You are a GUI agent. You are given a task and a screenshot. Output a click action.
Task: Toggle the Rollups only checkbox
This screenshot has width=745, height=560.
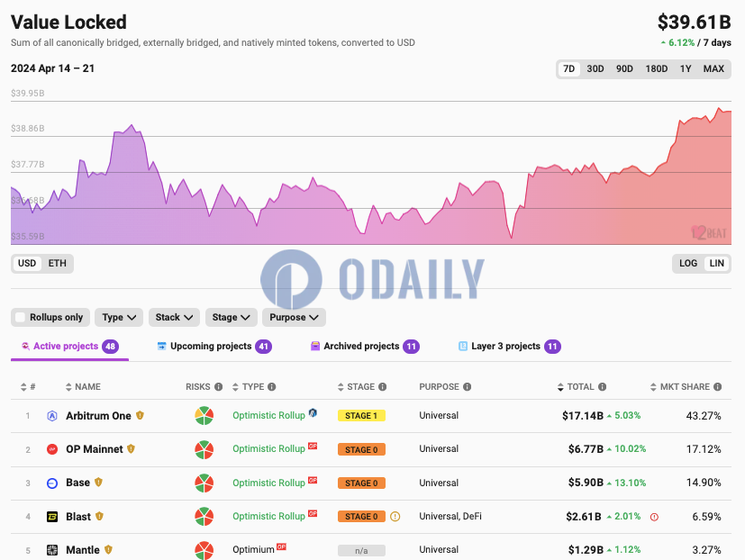(20, 317)
